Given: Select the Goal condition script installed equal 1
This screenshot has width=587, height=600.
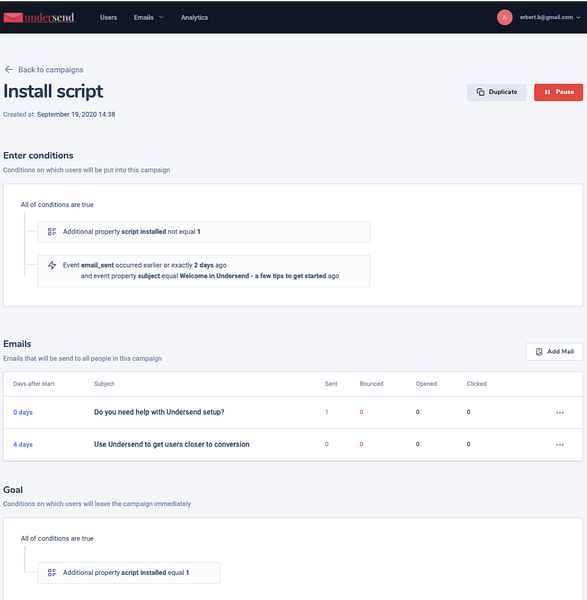Looking at the screenshot, I should point(129,573).
